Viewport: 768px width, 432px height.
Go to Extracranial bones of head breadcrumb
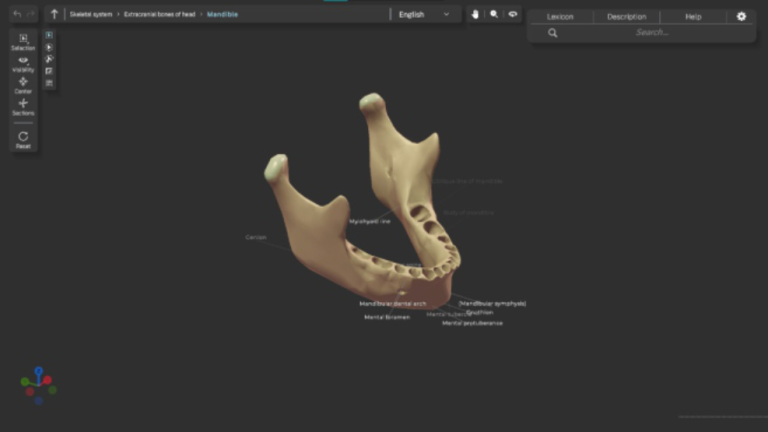point(160,15)
